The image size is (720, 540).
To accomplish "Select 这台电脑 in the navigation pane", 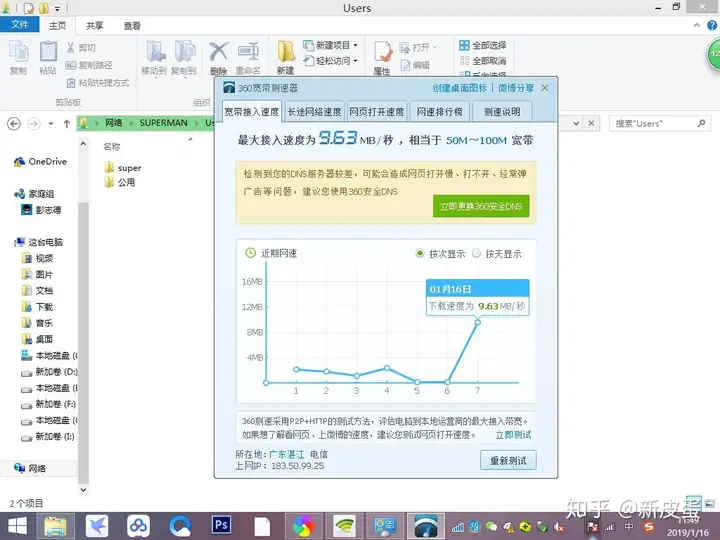I will pos(39,242).
